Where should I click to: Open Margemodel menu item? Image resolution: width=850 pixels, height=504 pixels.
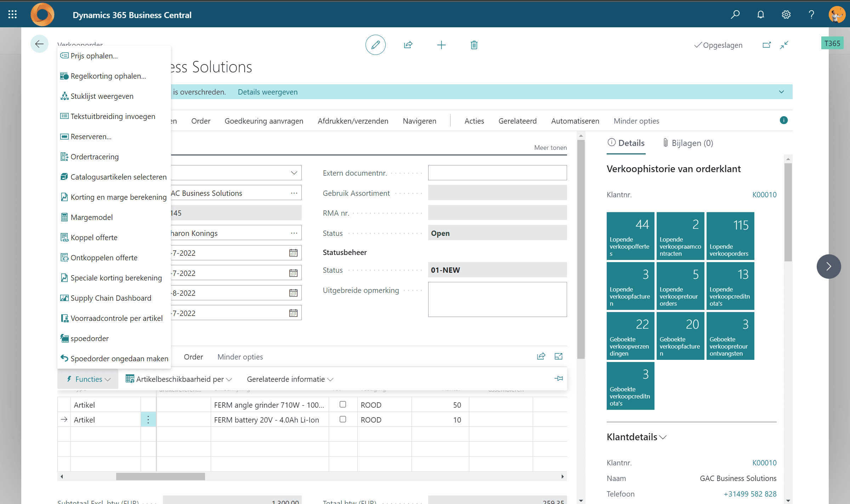[114, 217]
